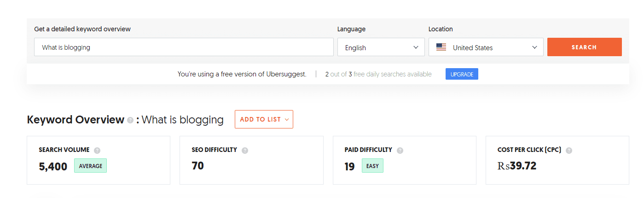Expand the United States location dropdown
Screen dimensions: 644x198
coord(486,47)
